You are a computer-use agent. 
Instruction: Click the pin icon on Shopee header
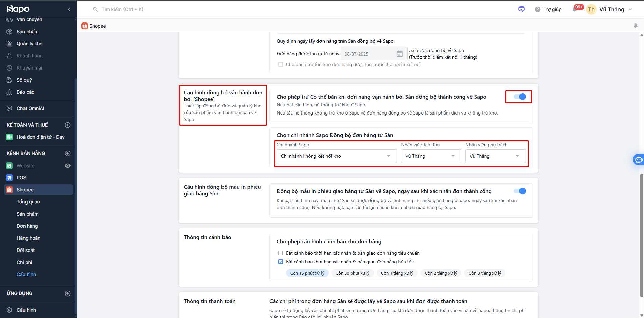pos(636,26)
